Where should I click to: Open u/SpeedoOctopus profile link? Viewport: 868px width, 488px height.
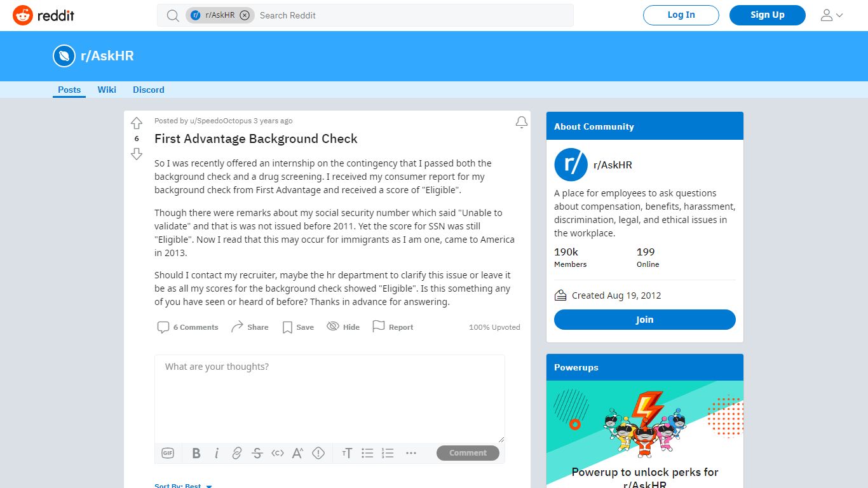coord(220,121)
